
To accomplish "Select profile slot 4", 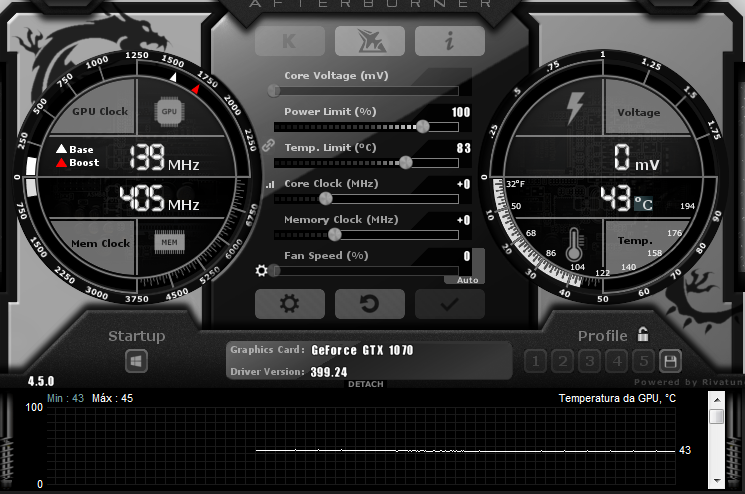I will tap(617, 361).
